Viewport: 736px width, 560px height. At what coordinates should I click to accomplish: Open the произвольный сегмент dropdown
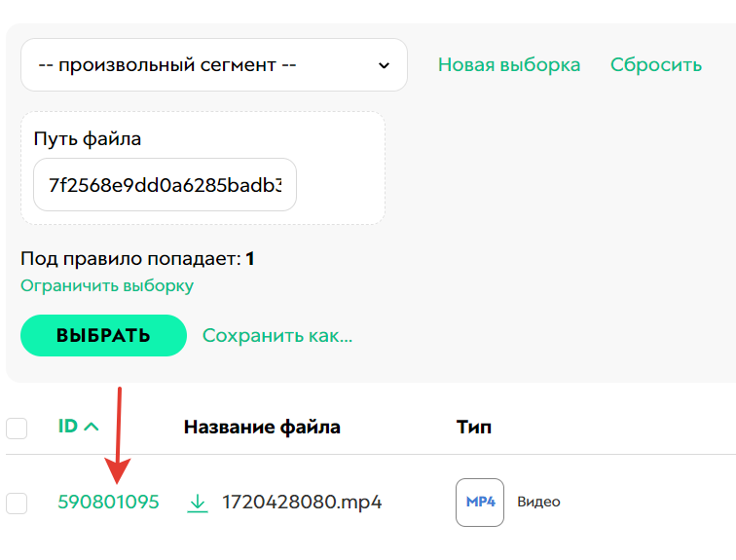214,65
